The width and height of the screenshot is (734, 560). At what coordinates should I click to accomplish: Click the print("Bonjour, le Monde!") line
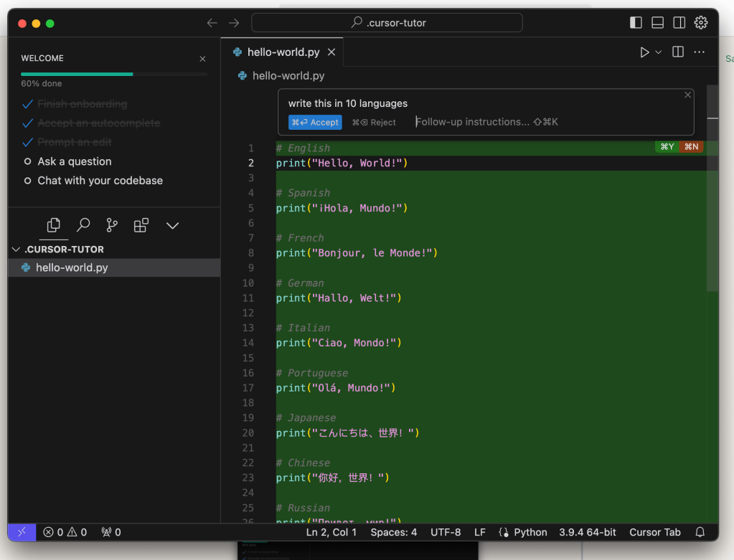357,253
